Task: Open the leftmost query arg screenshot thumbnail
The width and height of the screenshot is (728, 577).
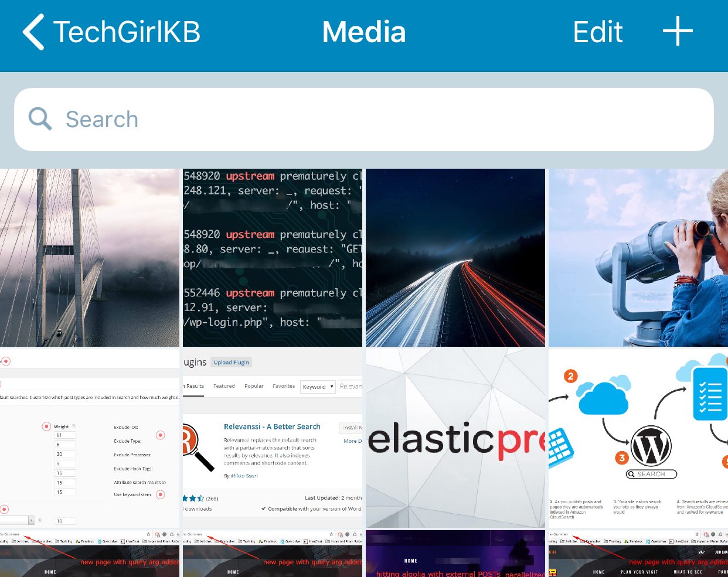Action: click(x=90, y=554)
